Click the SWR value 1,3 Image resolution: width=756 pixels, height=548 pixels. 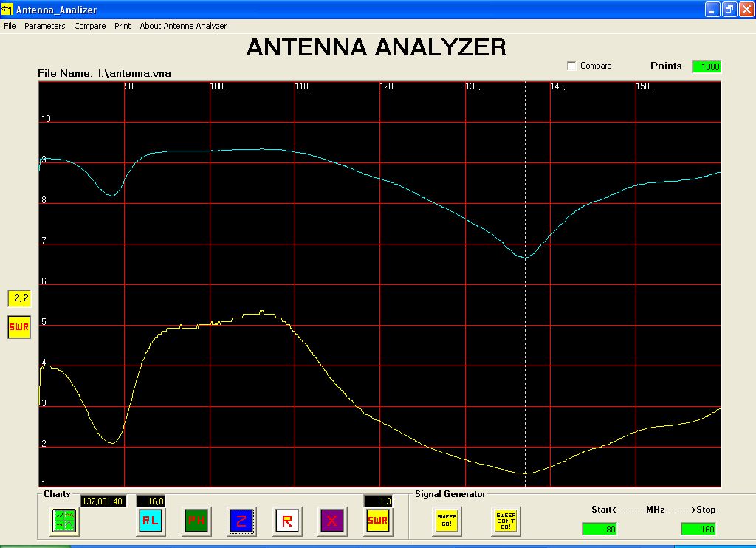point(378,501)
